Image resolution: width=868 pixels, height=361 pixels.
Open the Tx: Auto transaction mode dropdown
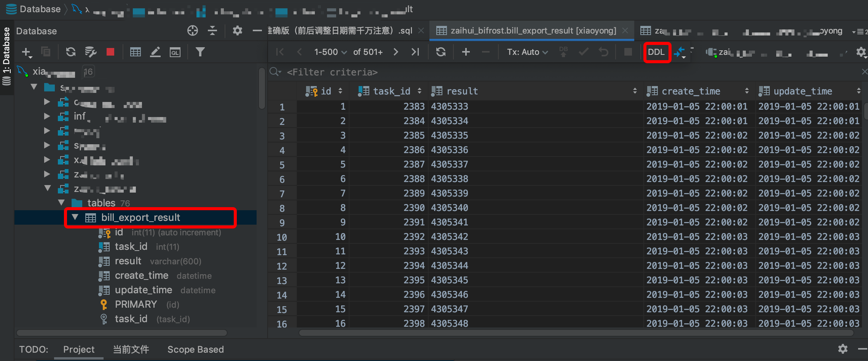pyautogui.click(x=527, y=52)
